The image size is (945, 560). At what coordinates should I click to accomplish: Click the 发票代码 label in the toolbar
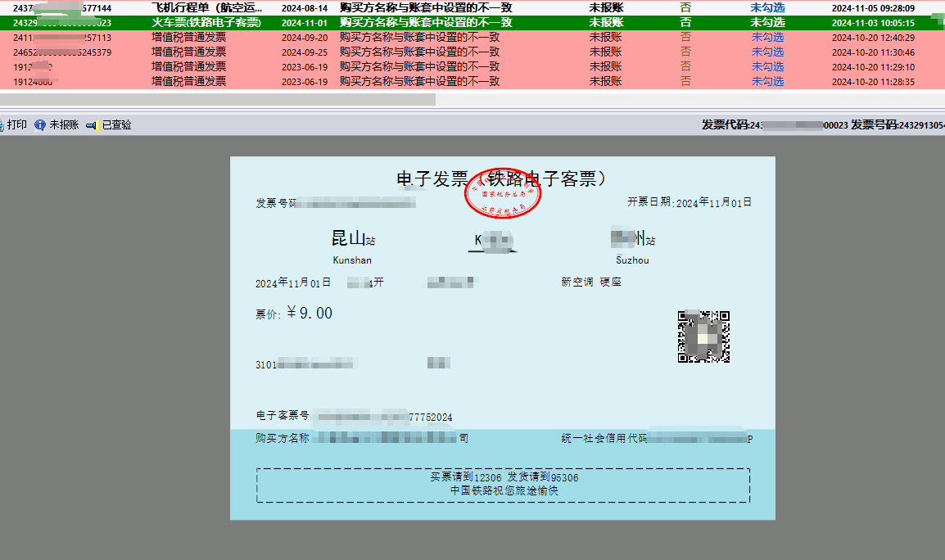click(724, 124)
